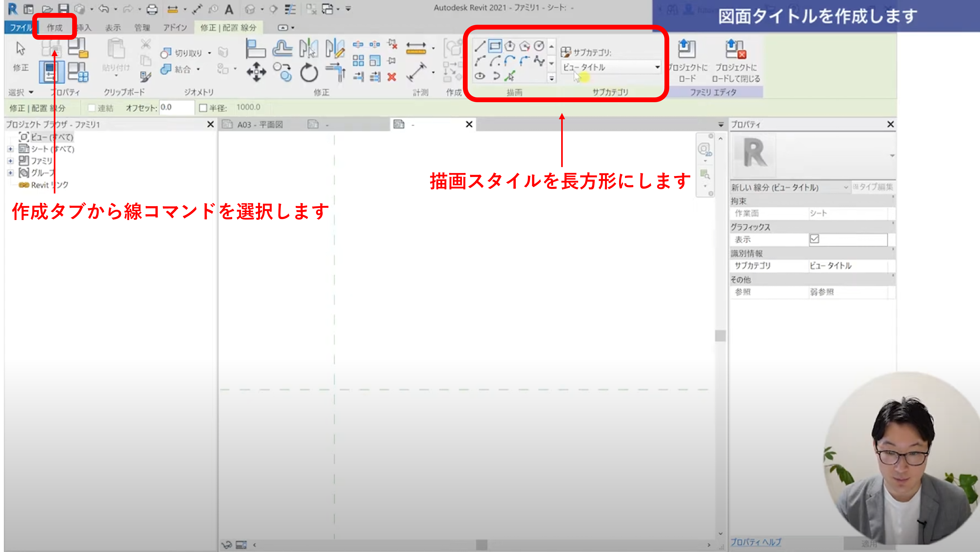
Task: Select the straight line draw tool
Action: (x=480, y=46)
